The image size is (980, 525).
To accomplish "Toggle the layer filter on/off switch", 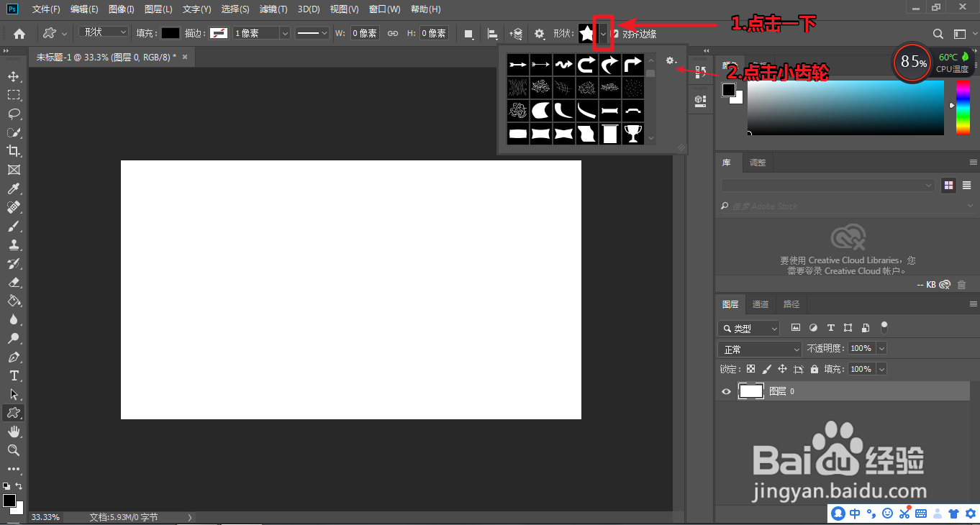I will click(x=884, y=327).
